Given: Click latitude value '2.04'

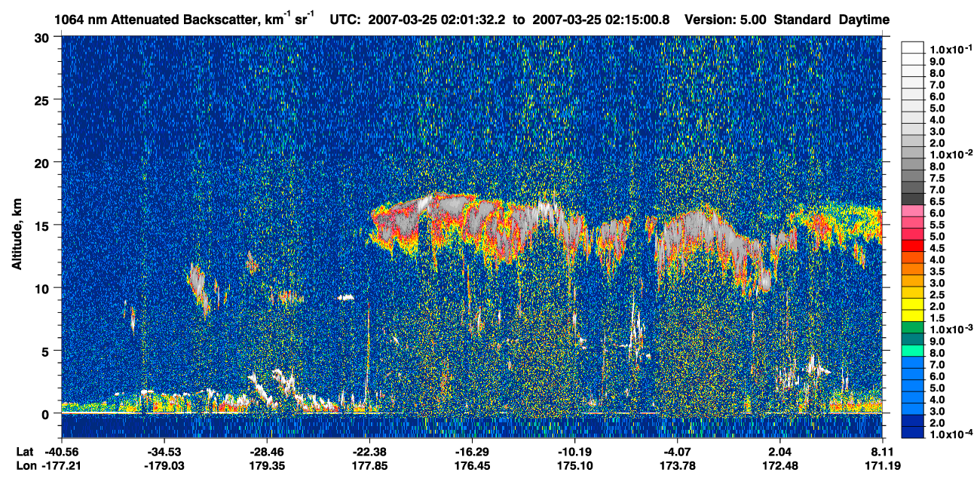Looking at the screenshot, I should pos(779,451).
